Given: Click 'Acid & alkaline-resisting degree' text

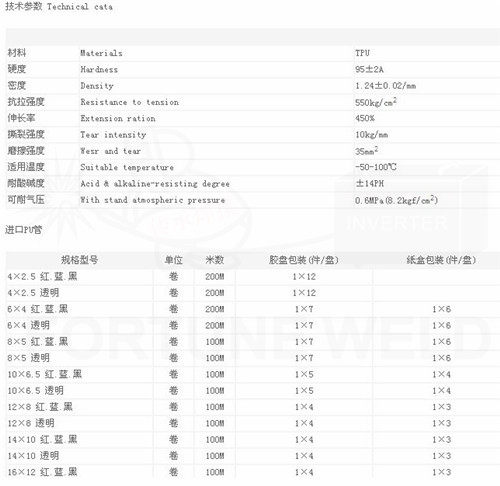Looking at the screenshot, I should tap(155, 184).
